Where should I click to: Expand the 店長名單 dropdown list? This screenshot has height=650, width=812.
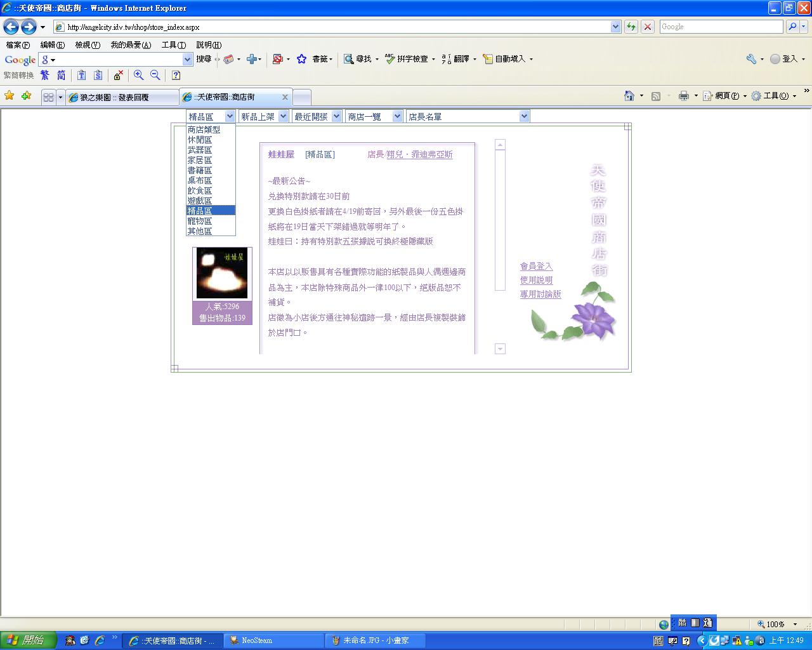click(x=468, y=116)
